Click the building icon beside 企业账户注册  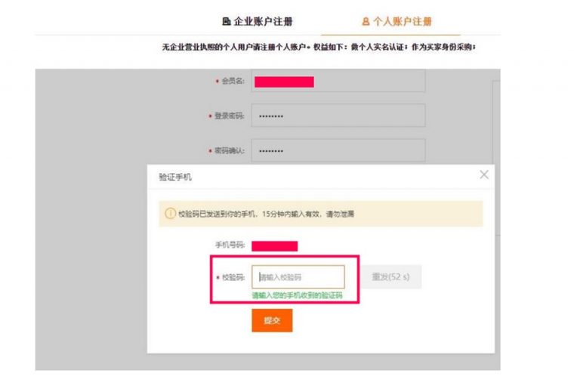point(226,22)
